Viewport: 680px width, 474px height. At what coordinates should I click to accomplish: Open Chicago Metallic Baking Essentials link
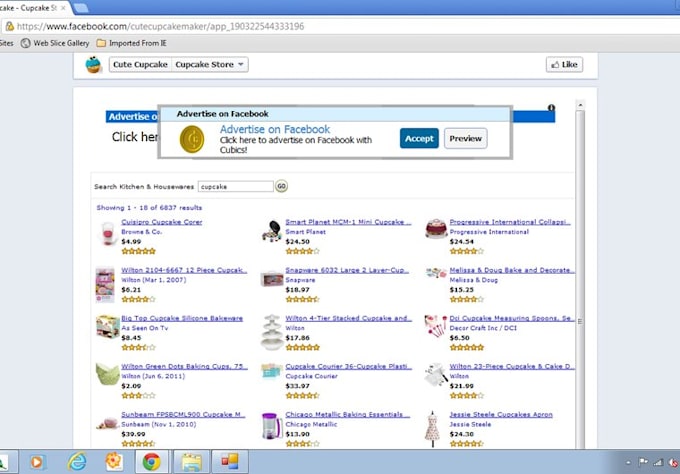pyautogui.click(x=347, y=414)
